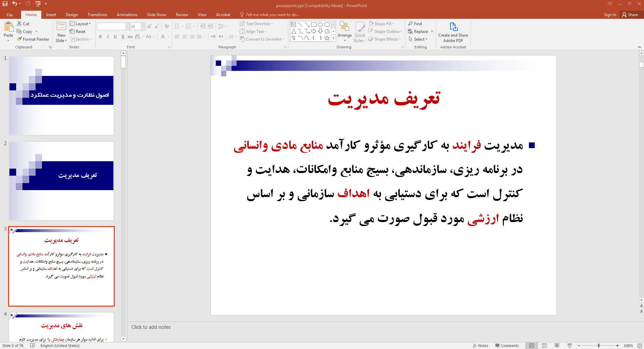
Task: Click the Find magnifier icon
Action: click(410, 24)
